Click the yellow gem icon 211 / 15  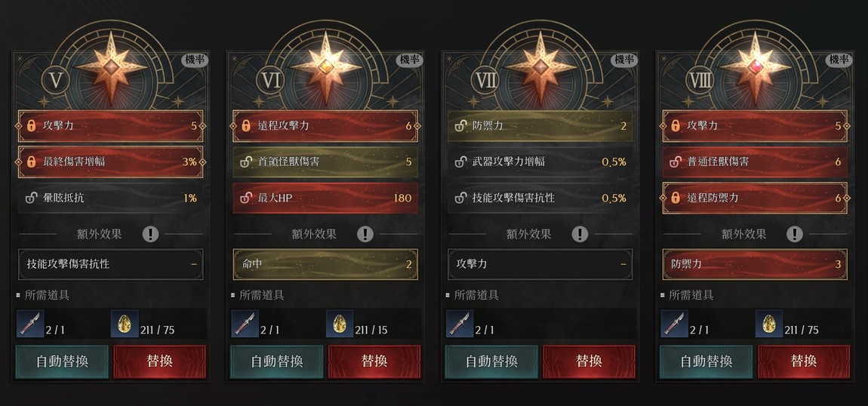point(340,324)
